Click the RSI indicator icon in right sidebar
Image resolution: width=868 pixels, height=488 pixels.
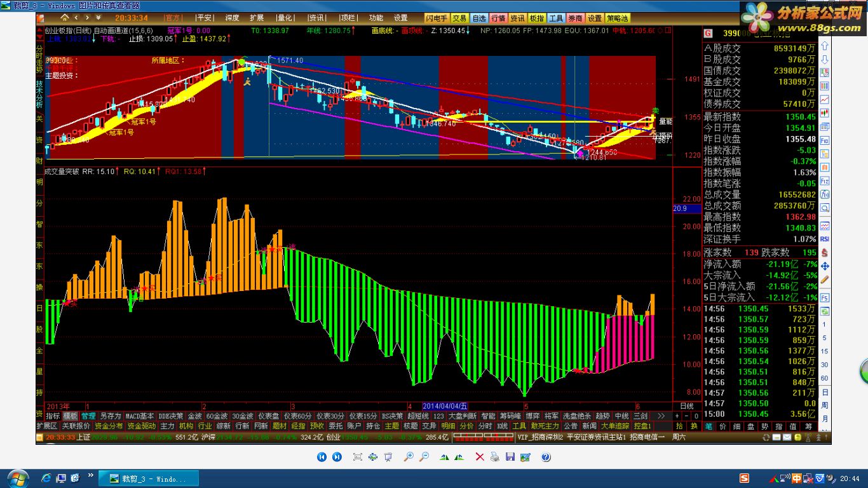824,239
